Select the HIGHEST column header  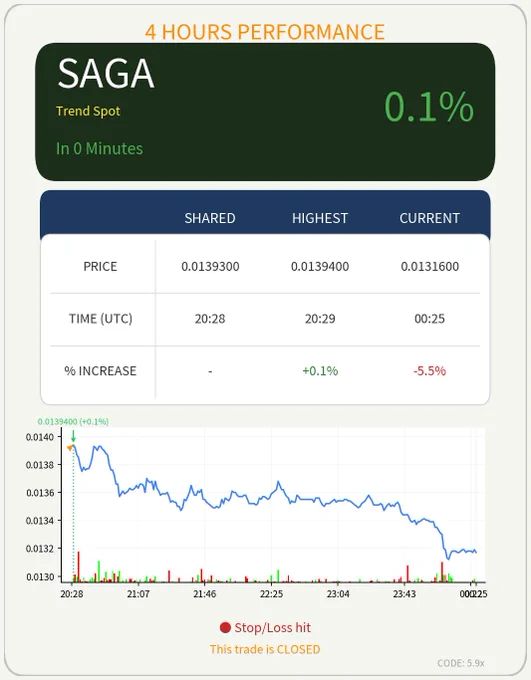tap(320, 218)
